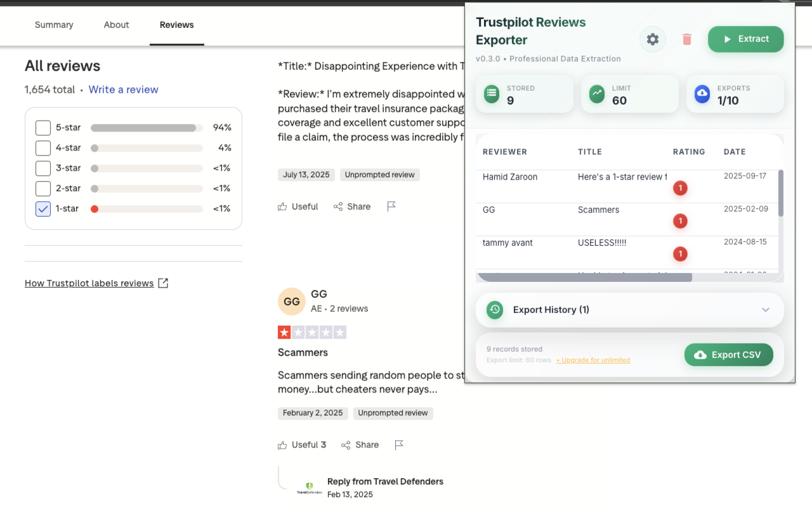Check the 2-star filter checkbox
This screenshot has height=508, width=812.
pyautogui.click(x=43, y=189)
